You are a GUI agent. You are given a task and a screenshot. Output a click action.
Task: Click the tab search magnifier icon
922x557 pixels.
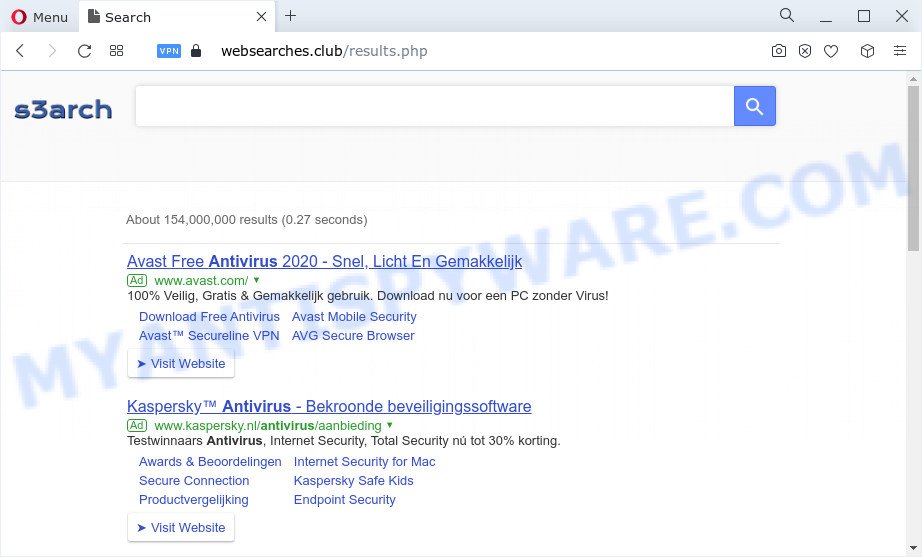787,15
